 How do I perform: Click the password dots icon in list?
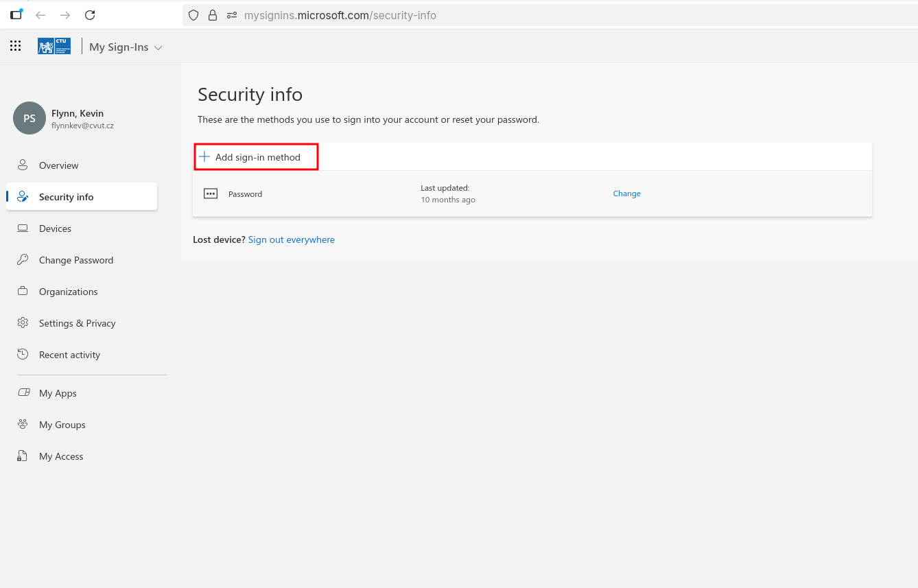211,194
